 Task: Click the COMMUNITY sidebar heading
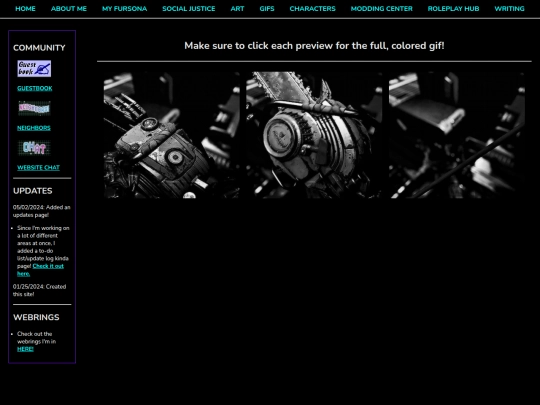39,48
